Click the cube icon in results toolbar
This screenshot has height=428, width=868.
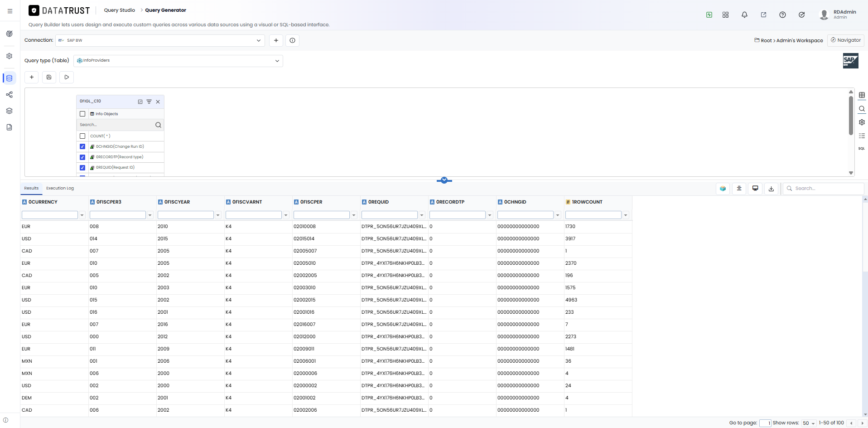723,188
